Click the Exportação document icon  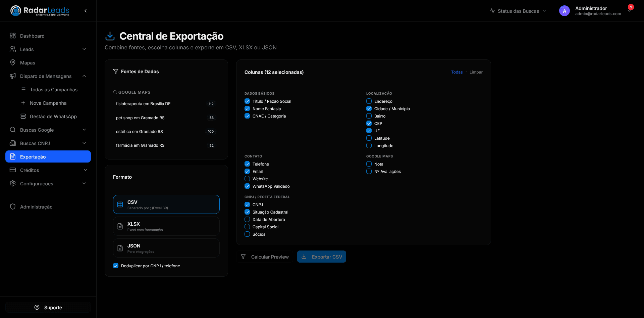[13, 156]
